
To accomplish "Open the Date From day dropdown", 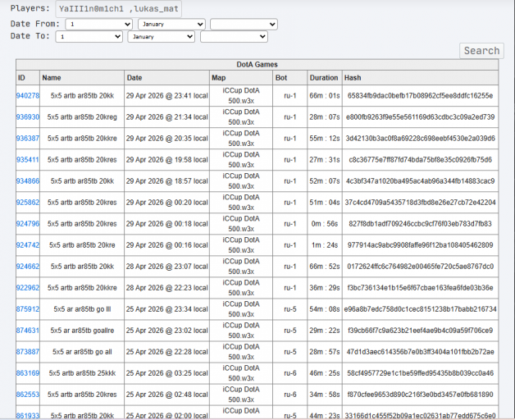I will click(99, 25).
